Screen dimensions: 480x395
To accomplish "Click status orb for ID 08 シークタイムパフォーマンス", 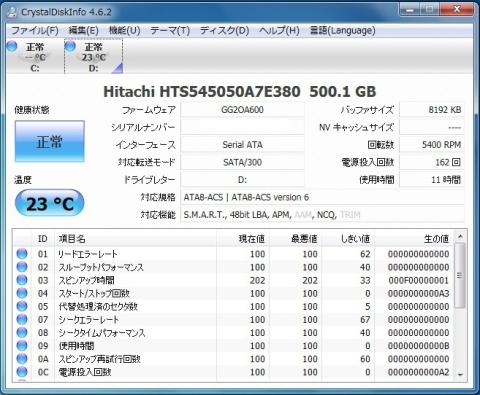I will (x=22, y=332).
